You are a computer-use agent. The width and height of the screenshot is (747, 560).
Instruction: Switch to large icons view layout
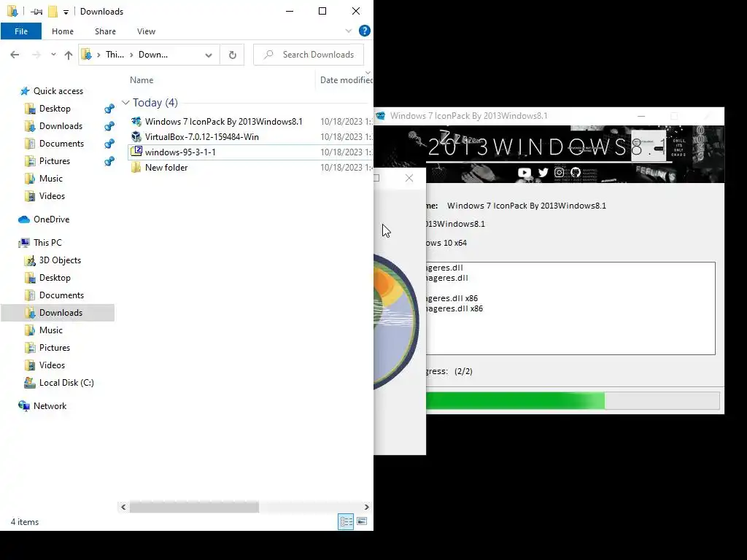[x=362, y=521]
